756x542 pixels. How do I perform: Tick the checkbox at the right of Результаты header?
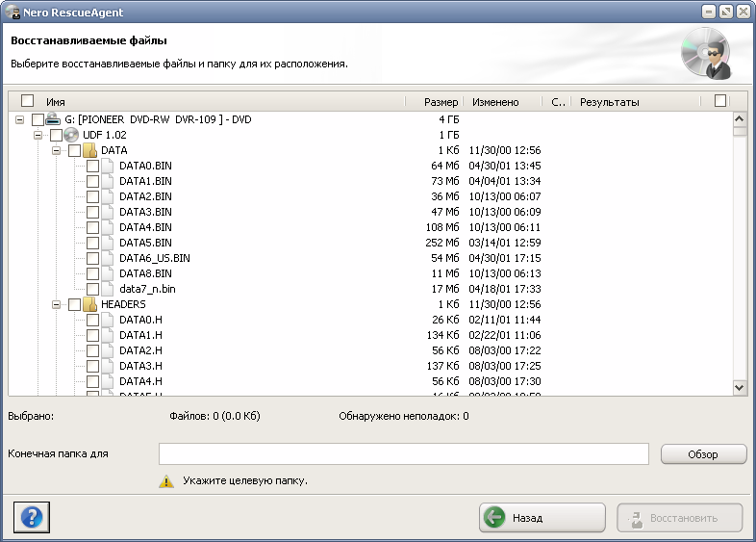(x=720, y=101)
